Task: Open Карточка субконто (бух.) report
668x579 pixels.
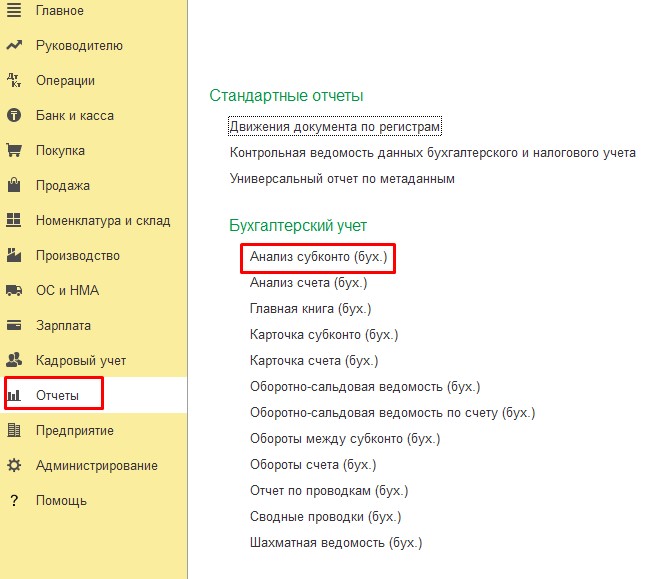Action: click(x=324, y=334)
